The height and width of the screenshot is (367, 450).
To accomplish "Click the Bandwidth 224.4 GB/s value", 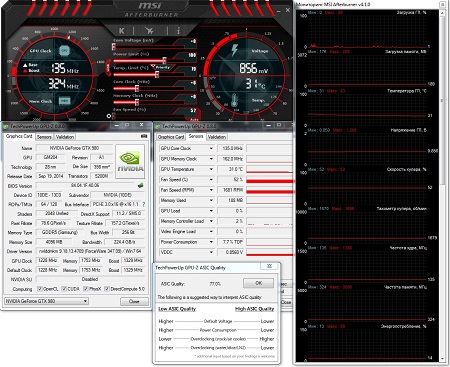I will pyautogui.click(x=124, y=242).
